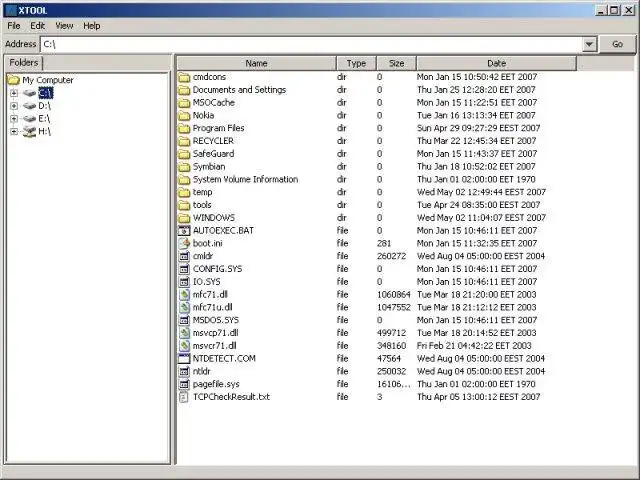Open the Address bar dropdown arrow

point(589,44)
